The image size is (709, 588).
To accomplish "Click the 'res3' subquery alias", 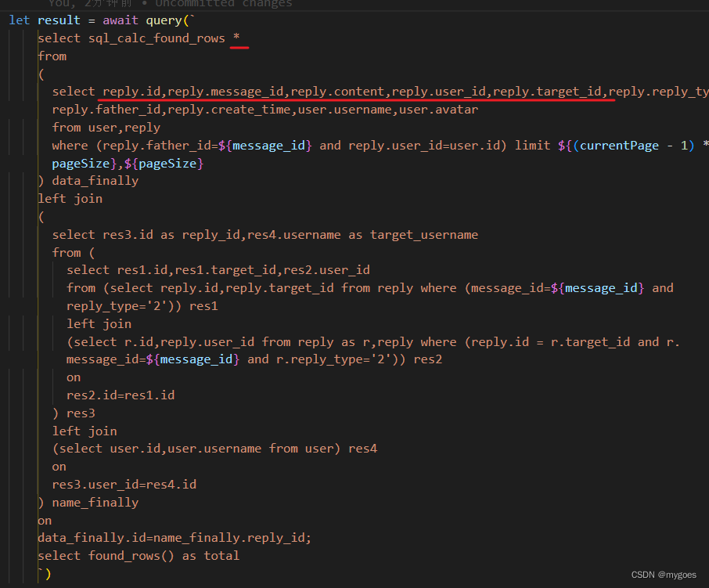I will [x=81, y=413].
